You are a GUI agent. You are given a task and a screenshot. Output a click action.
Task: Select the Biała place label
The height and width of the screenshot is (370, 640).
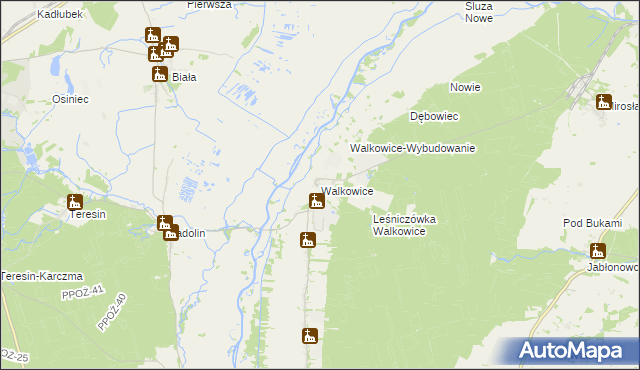pyautogui.click(x=184, y=77)
